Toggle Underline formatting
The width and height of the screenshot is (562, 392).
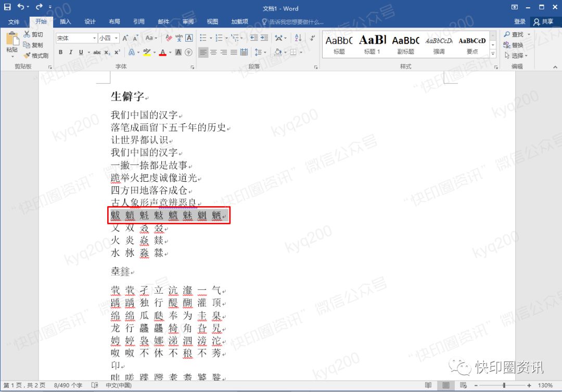tap(81, 53)
